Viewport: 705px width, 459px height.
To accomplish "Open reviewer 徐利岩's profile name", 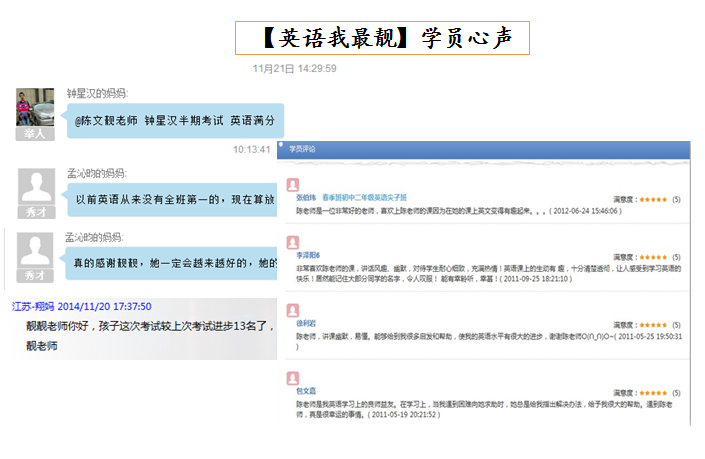I will (305, 325).
